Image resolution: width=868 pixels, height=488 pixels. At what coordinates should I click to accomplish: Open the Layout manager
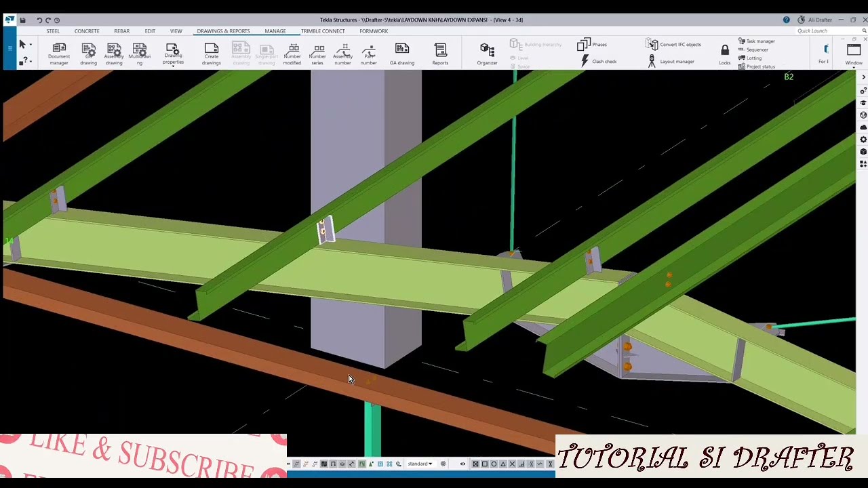click(x=670, y=62)
